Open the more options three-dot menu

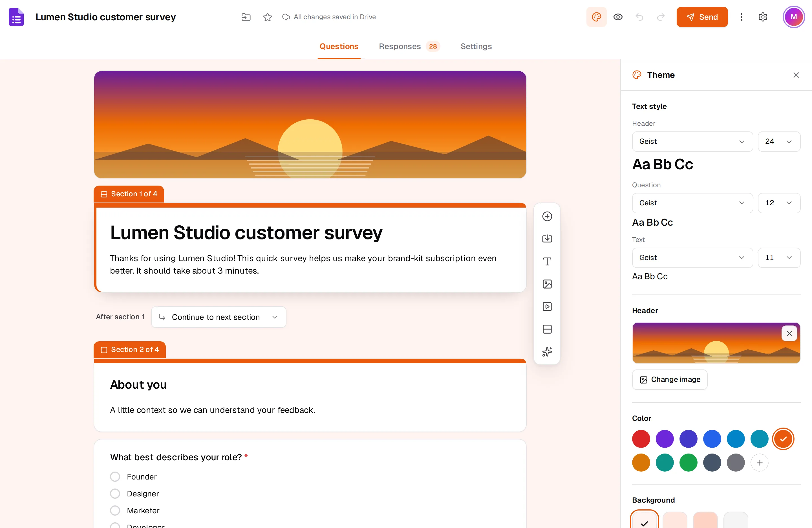741,17
